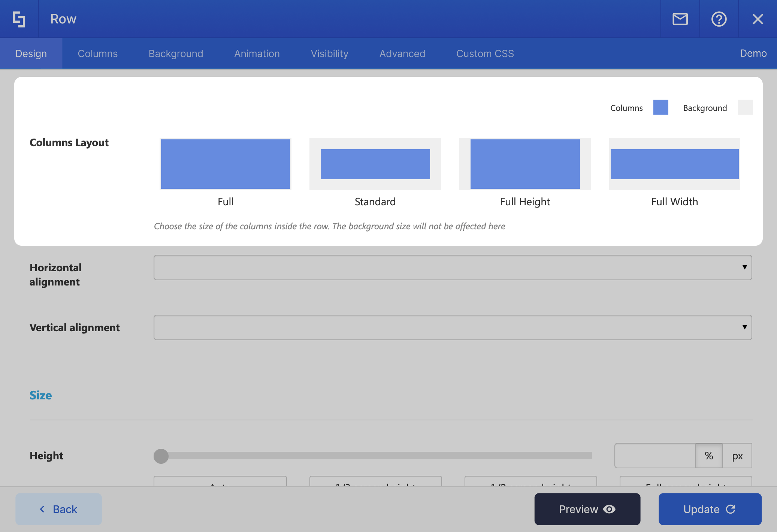This screenshot has height=532, width=777.
Task: Open the Background tab
Action: [176, 54]
